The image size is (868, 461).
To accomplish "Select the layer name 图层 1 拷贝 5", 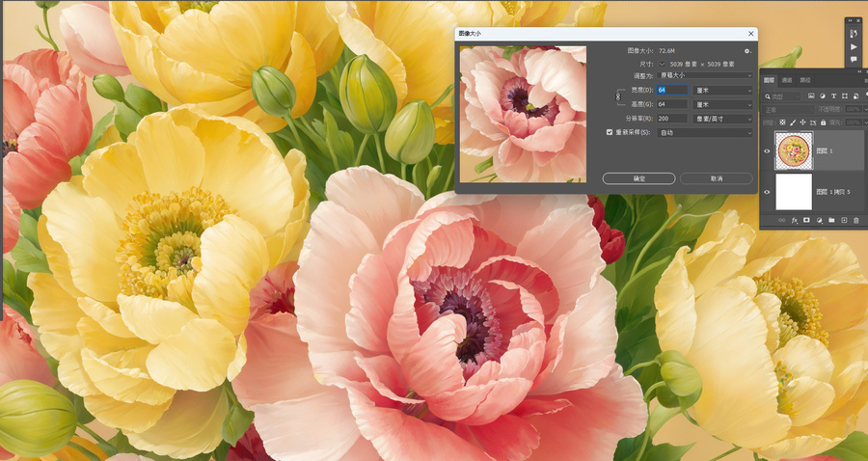I will click(833, 192).
